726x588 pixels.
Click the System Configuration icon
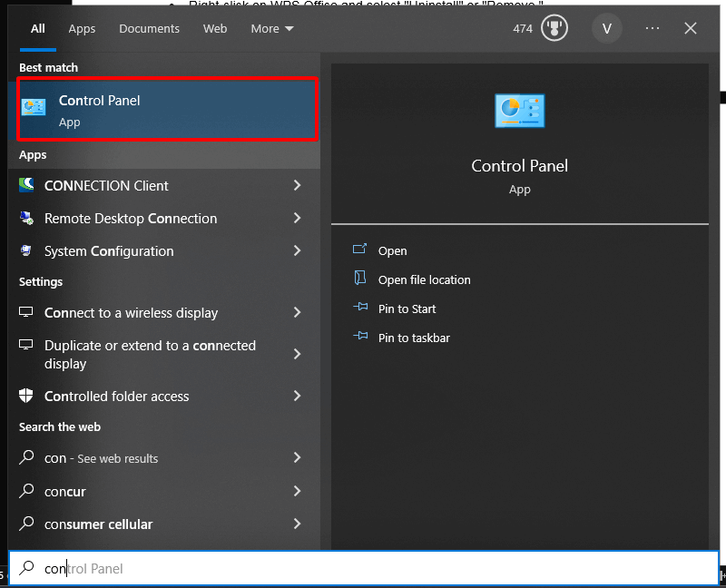[x=27, y=251]
